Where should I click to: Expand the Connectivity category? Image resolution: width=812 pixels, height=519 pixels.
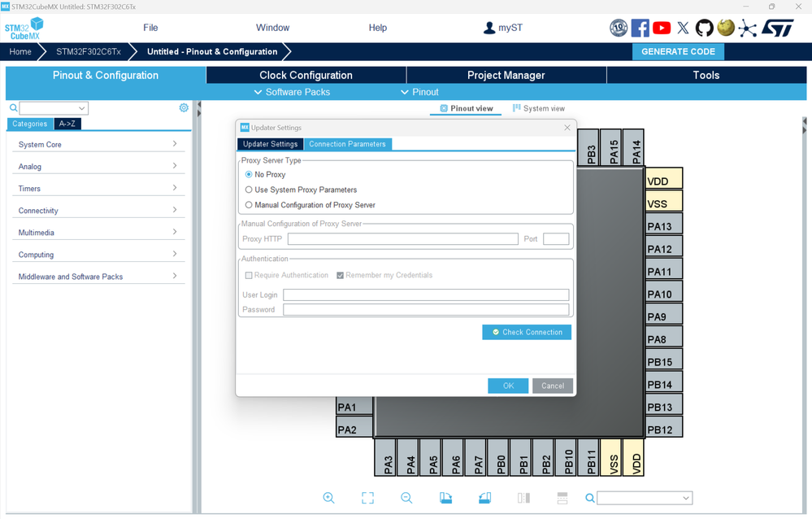(x=98, y=211)
